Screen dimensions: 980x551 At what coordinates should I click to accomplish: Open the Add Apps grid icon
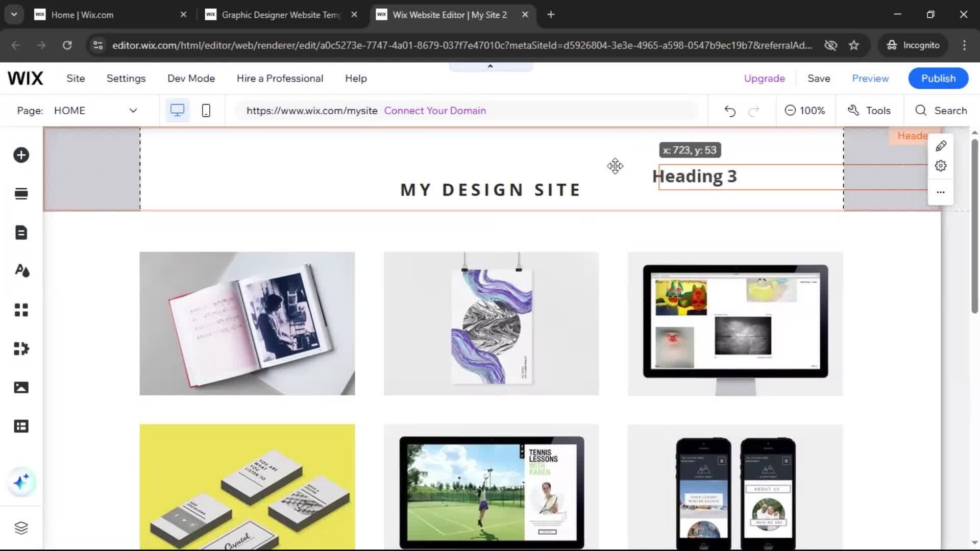(x=21, y=310)
